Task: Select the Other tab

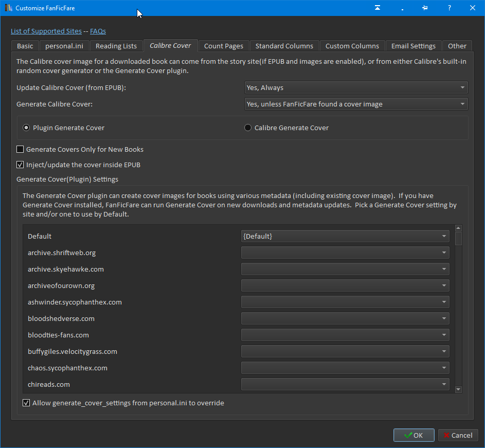Action: (x=457, y=46)
